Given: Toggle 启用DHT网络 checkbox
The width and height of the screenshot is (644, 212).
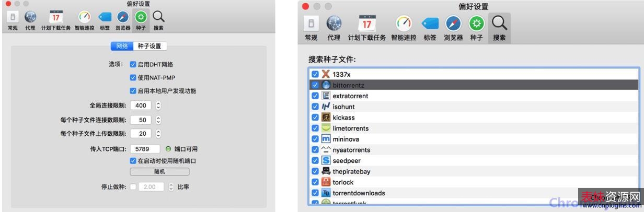Looking at the screenshot, I should tap(133, 65).
